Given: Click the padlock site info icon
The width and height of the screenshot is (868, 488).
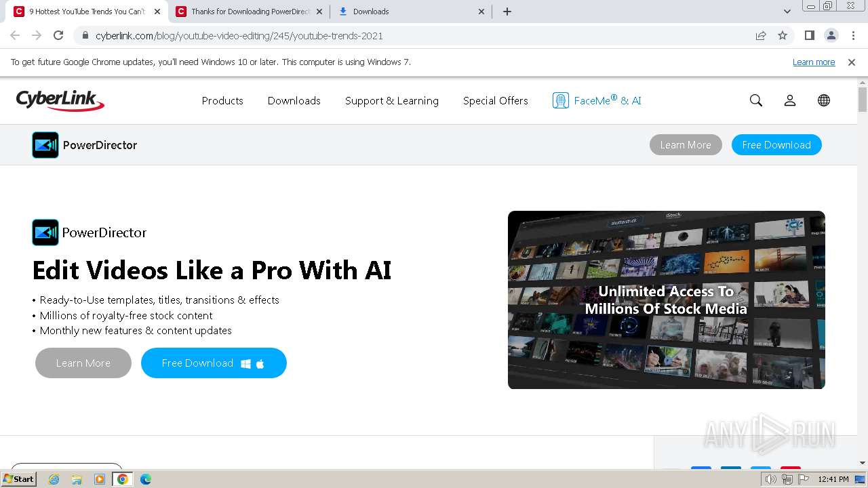Looking at the screenshot, I should point(85,36).
